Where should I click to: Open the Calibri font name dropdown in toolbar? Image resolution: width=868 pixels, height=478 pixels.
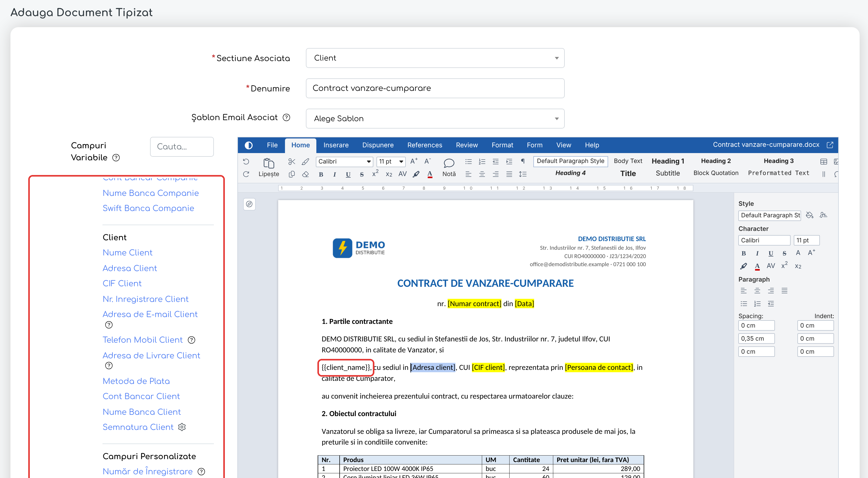(344, 162)
